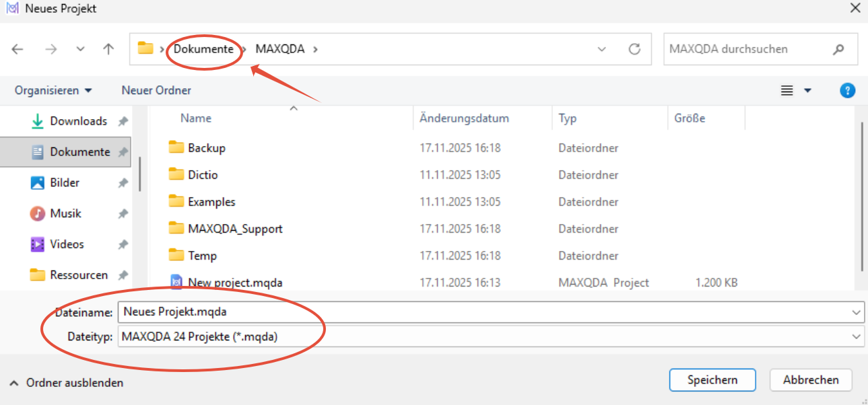Click the MAXQDA project file icon
Viewport: 868px width, 405px height.
pyautogui.click(x=176, y=282)
